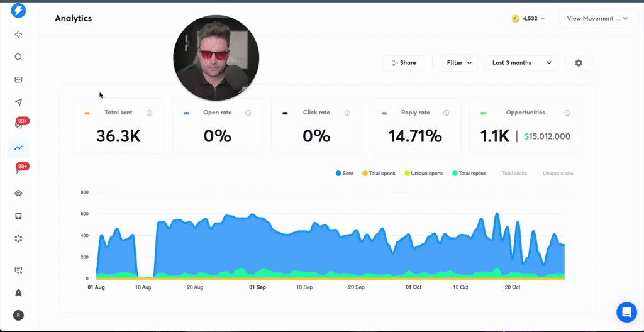Image resolution: width=644 pixels, height=332 pixels.
Task: Toggle the Unique opens legend series
Action: 423,174
